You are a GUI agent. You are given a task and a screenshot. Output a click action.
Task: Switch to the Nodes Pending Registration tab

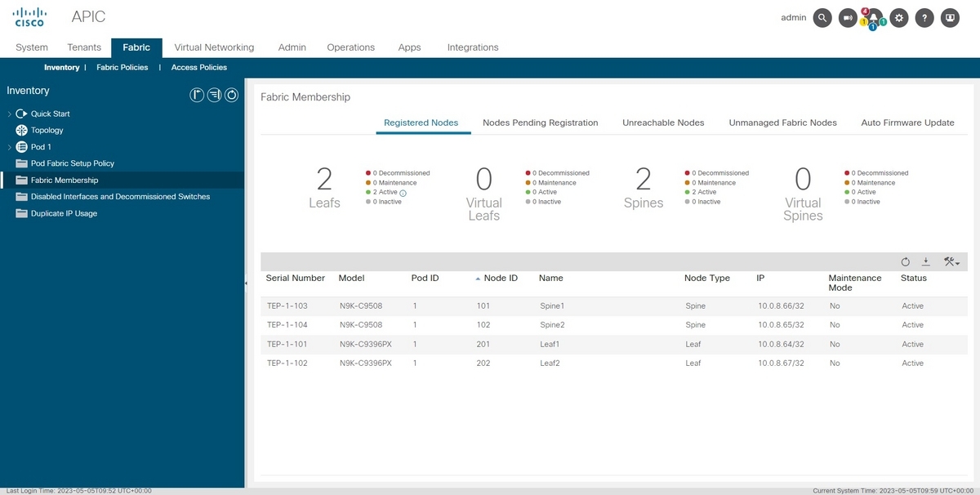(x=540, y=123)
